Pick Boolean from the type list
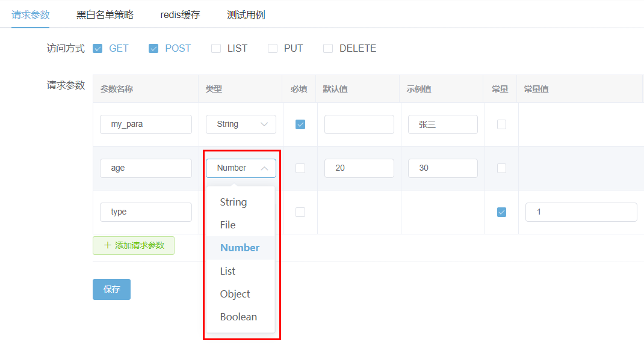Image resolution: width=644 pixels, height=345 pixels. click(238, 317)
